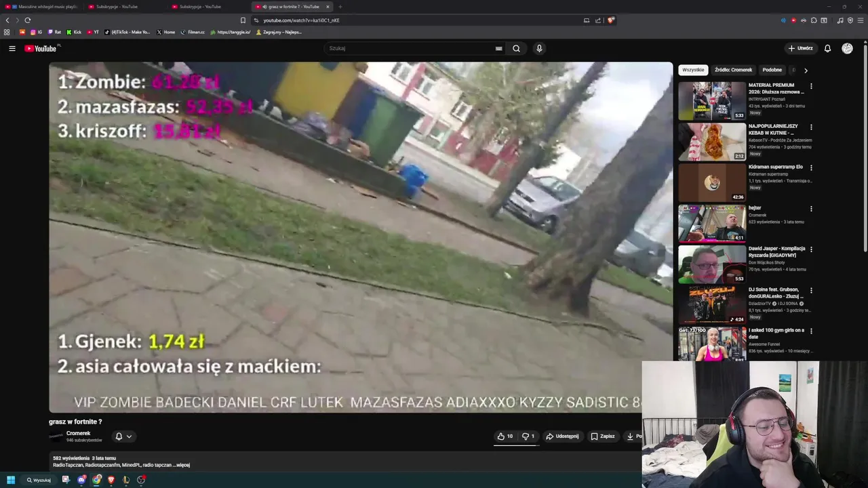The width and height of the screenshot is (868, 488).
Task: Open the YouTube guide hamburger menu
Action: 12,48
